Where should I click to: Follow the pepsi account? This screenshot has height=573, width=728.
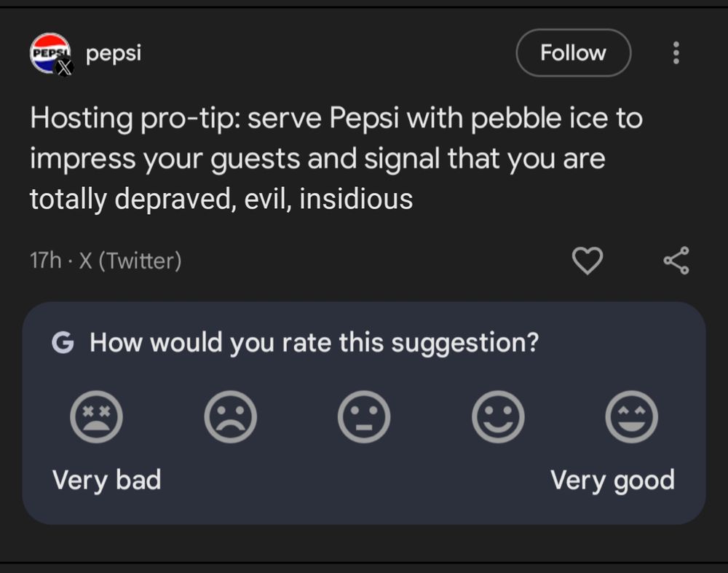[x=573, y=52]
